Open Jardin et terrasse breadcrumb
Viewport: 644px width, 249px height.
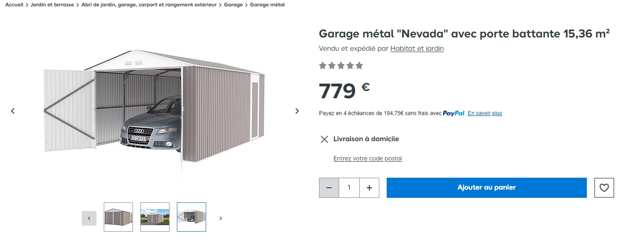click(52, 5)
